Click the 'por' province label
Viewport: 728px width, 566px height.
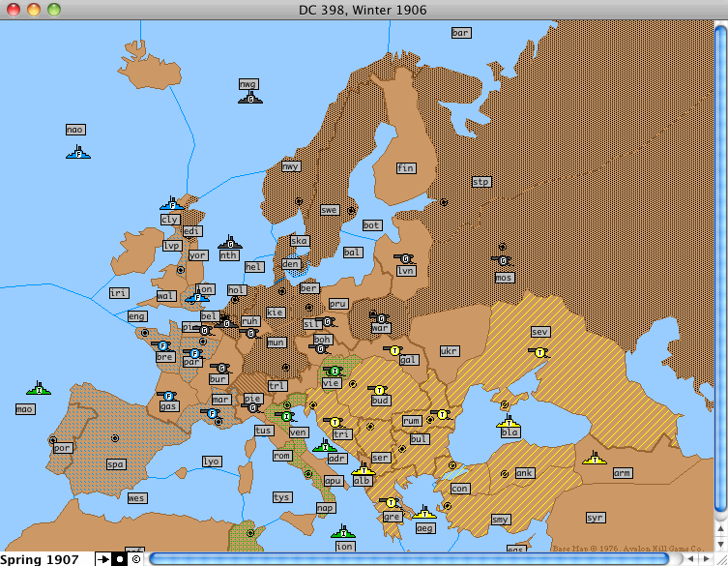coord(62,448)
